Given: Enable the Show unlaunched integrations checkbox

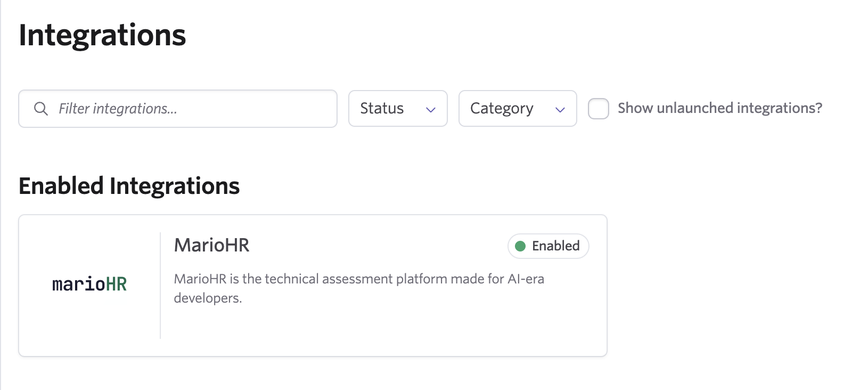Looking at the screenshot, I should point(598,109).
